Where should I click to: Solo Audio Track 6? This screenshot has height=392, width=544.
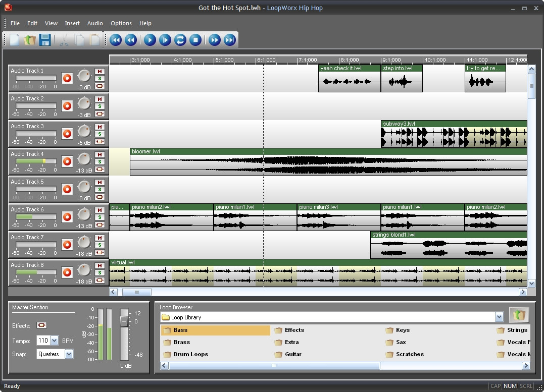(99, 217)
